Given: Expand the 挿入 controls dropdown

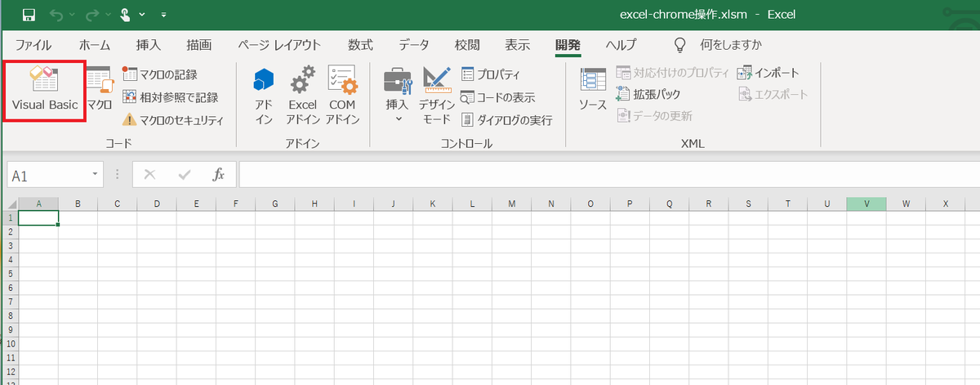Looking at the screenshot, I should click(x=398, y=95).
